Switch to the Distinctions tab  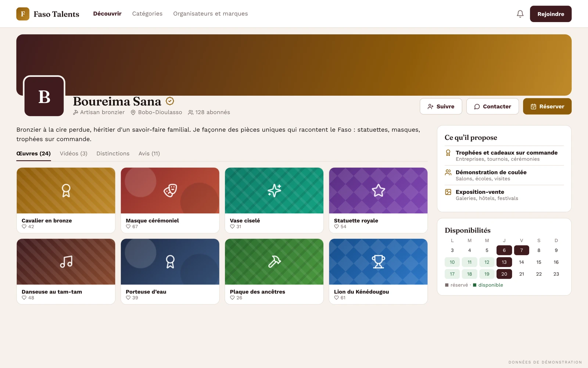point(113,153)
